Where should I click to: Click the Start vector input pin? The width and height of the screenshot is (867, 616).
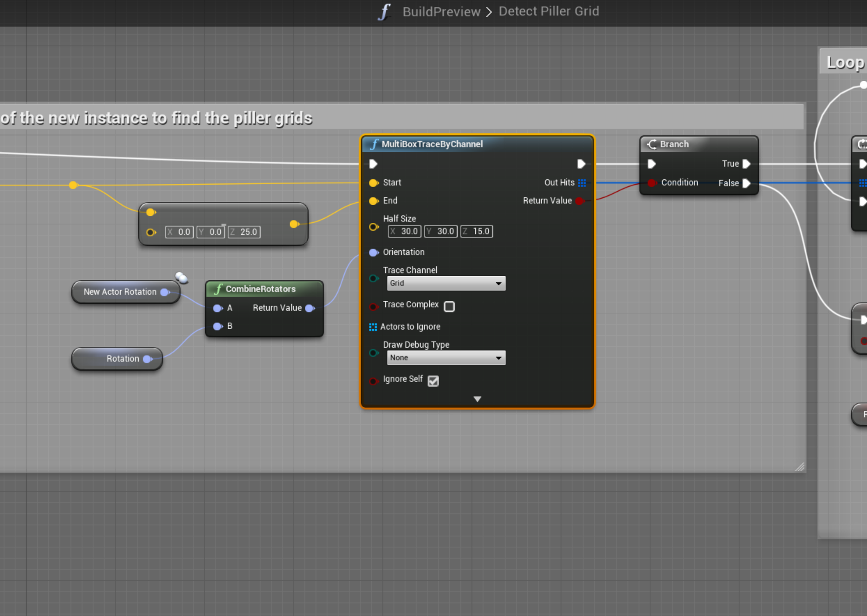pos(373,183)
